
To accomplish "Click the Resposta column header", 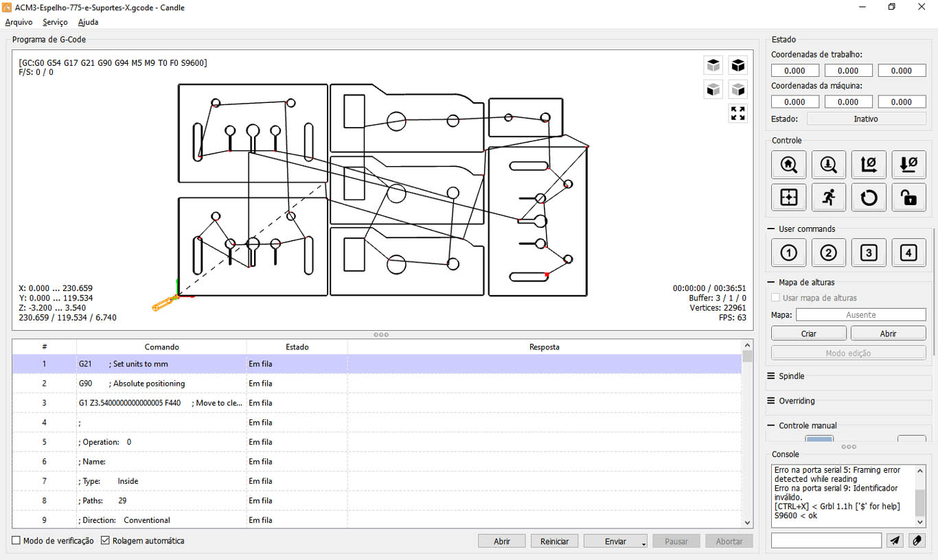I will click(x=545, y=347).
